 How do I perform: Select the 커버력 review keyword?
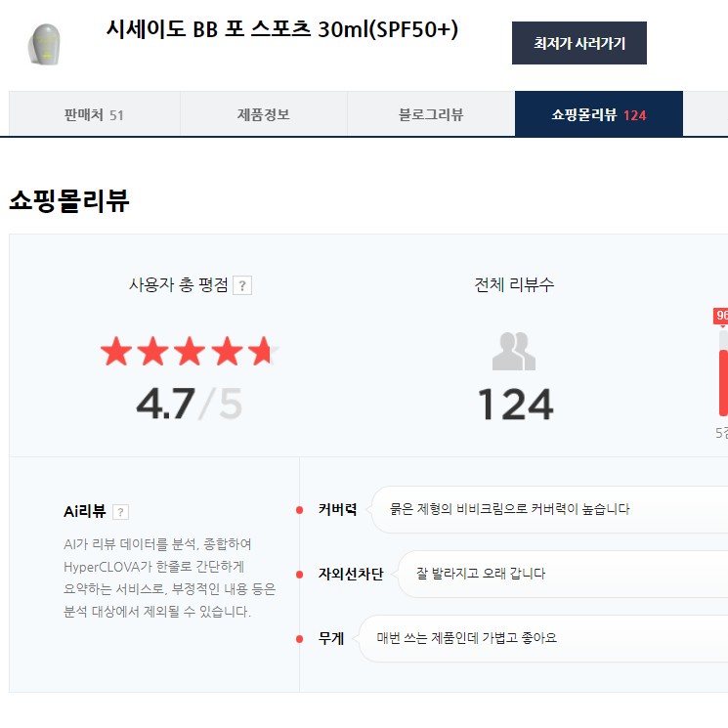(337, 509)
